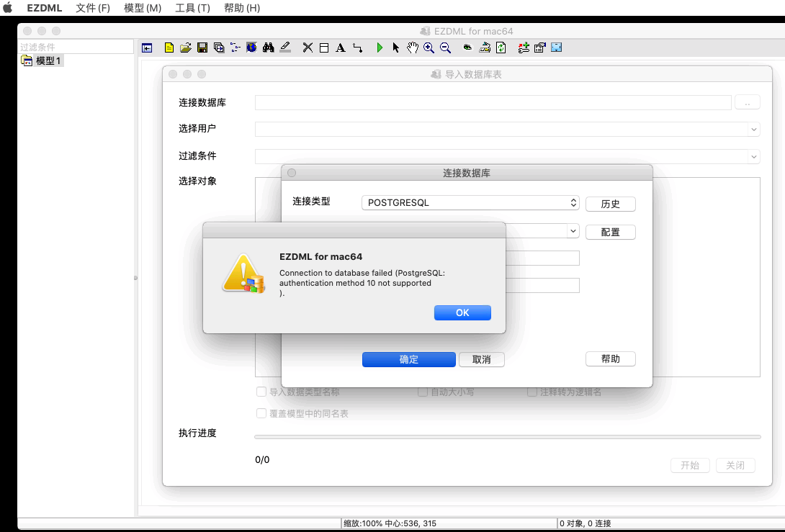
Task: Expand the dropdown arrow left of 配置 button
Action: (x=573, y=231)
